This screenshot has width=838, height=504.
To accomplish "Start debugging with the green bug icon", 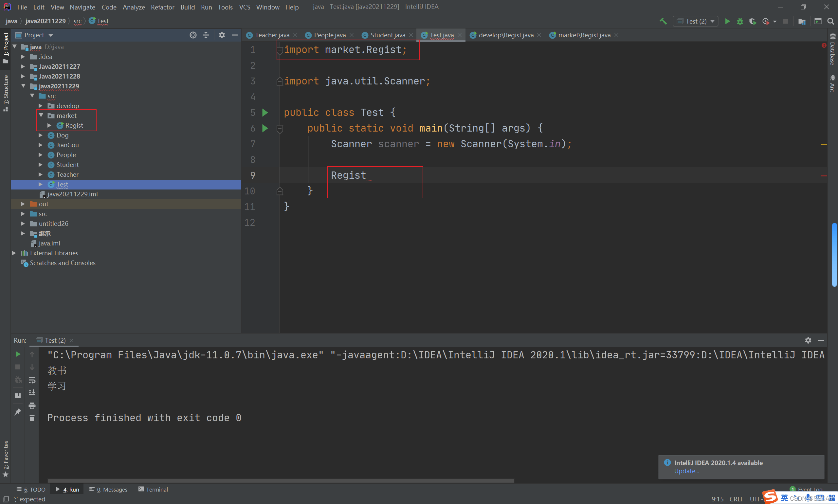I will (740, 21).
